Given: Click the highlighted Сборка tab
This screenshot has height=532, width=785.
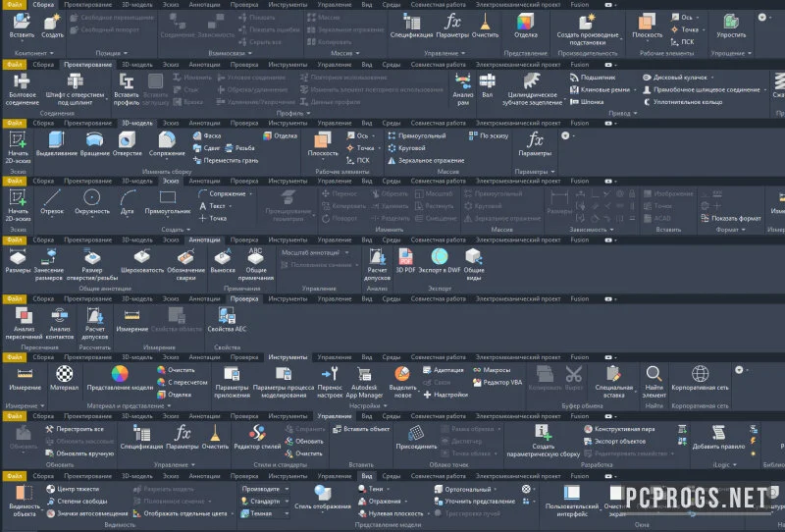Looking at the screenshot, I should click(43, 5).
